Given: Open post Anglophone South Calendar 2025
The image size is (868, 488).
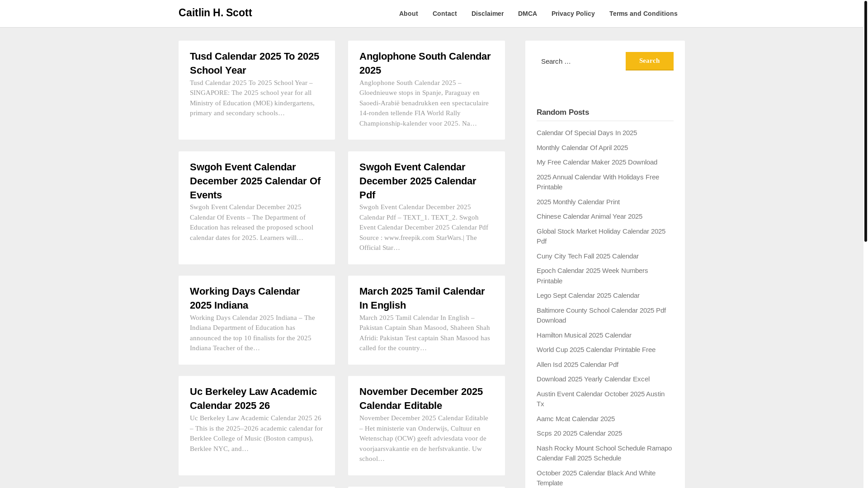Looking at the screenshot, I should 425,63.
